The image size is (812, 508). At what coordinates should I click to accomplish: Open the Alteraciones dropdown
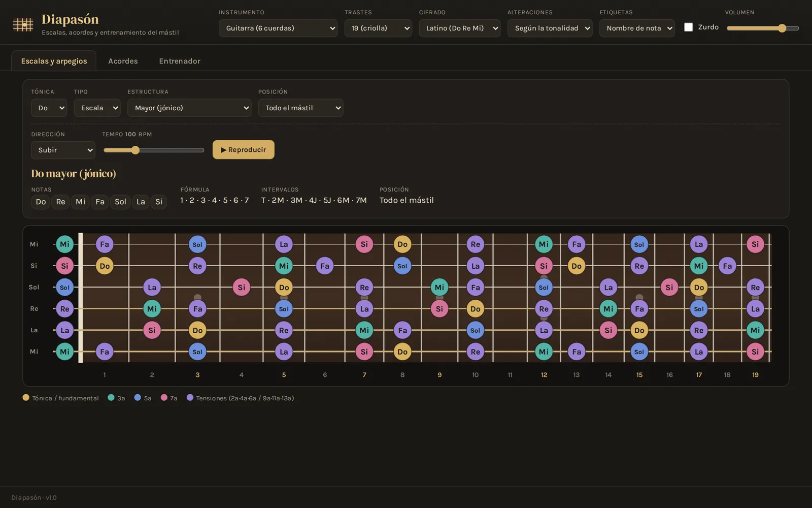tap(550, 28)
